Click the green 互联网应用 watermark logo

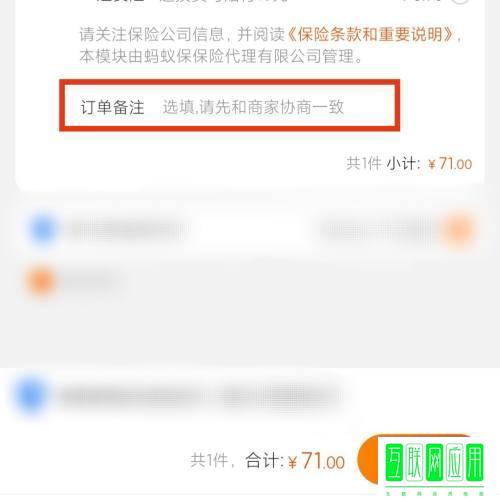[434, 466]
